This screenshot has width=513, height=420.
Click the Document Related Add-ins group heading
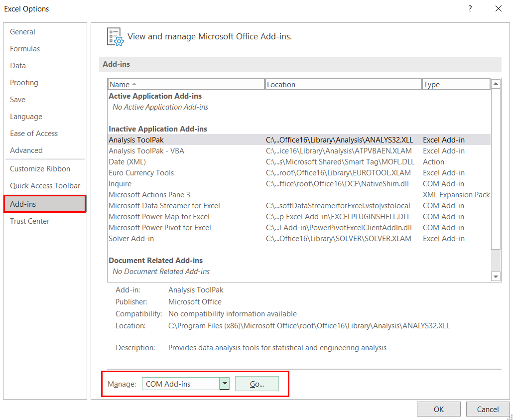click(x=155, y=261)
